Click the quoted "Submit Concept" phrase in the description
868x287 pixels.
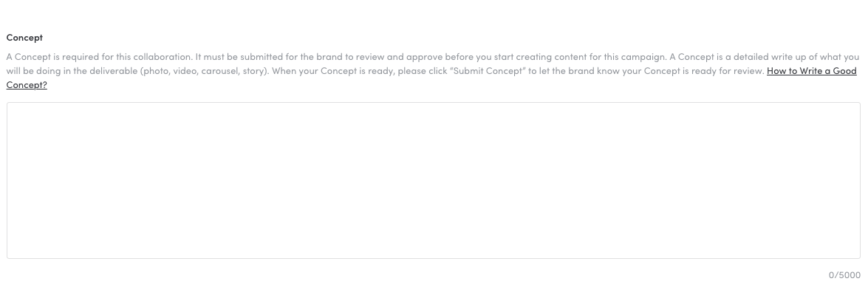click(x=488, y=71)
